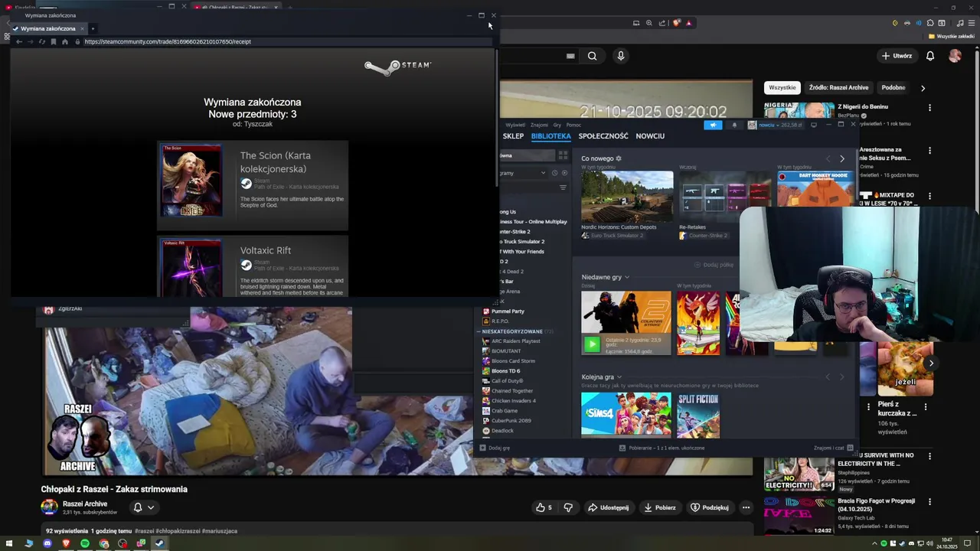
Task: Open The Scion (Karta kolekcjonerska) title
Action: [275, 162]
